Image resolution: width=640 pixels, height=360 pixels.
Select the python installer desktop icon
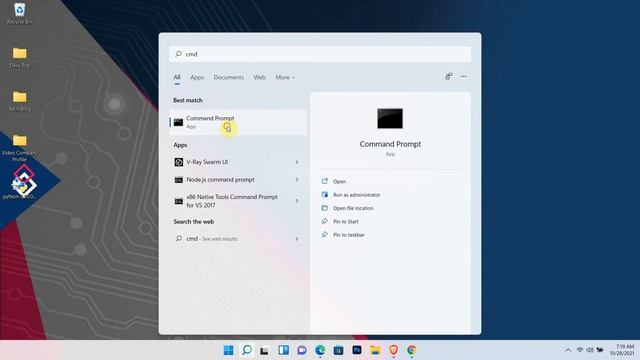(x=19, y=188)
